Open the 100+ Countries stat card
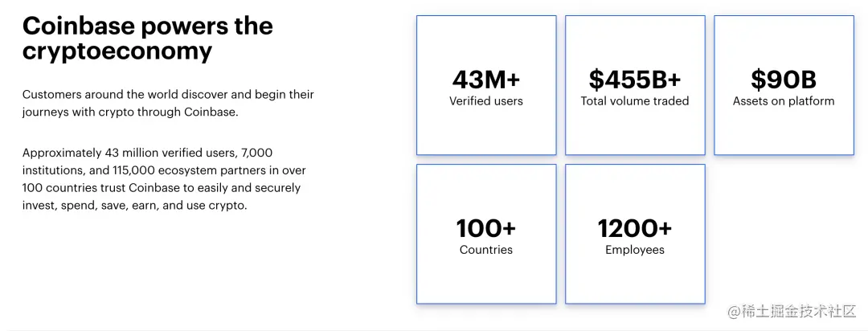This screenshot has height=331, width=868. pos(486,234)
